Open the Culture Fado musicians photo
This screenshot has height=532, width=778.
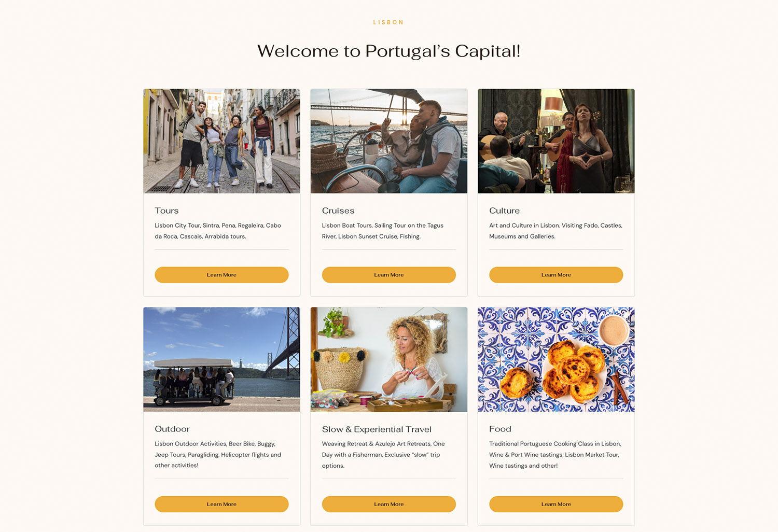pos(556,141)
